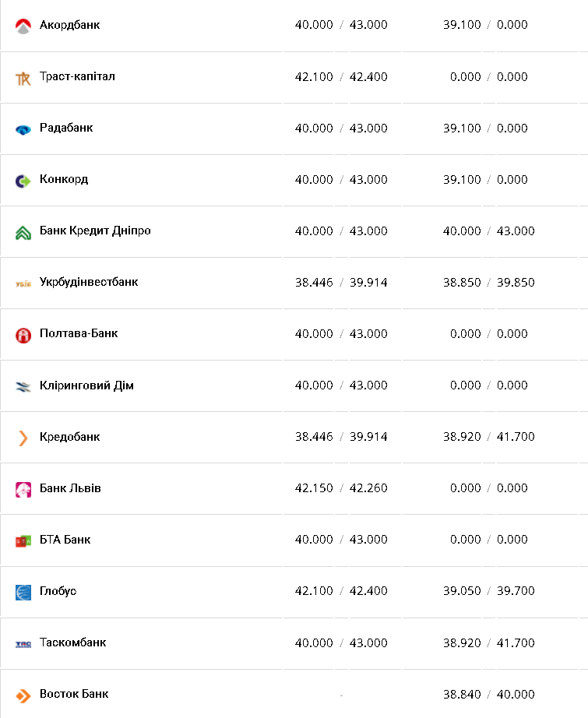This screenshot has height=718, width=588.
Task: Click the БТА Банк logo icon
Action: 23,540
